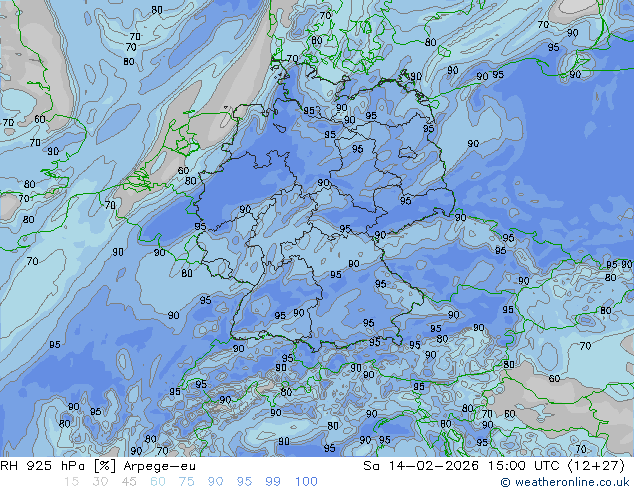The image size is (634, 490).
Task: Click legend scale value 30
Action: tap(100, 482)
